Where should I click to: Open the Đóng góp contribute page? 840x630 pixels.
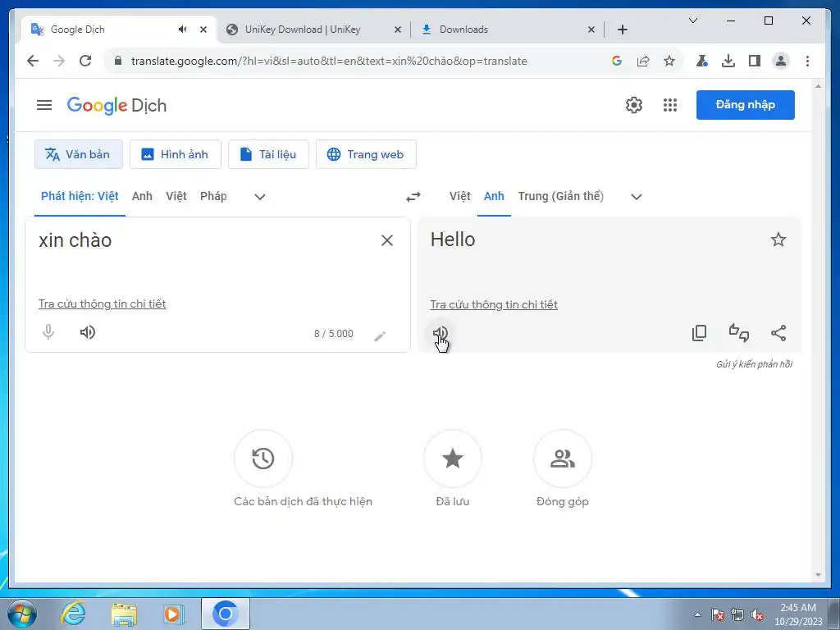point(563,459)
